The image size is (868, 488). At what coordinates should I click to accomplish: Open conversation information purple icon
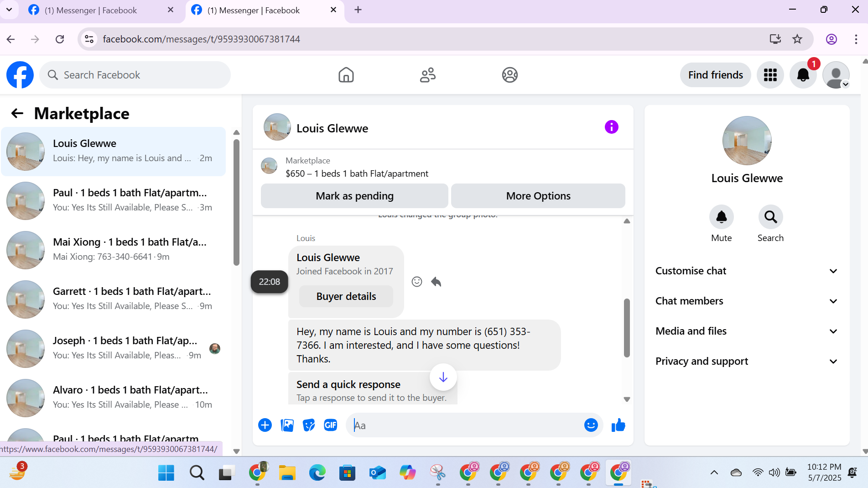coord(611,127)
